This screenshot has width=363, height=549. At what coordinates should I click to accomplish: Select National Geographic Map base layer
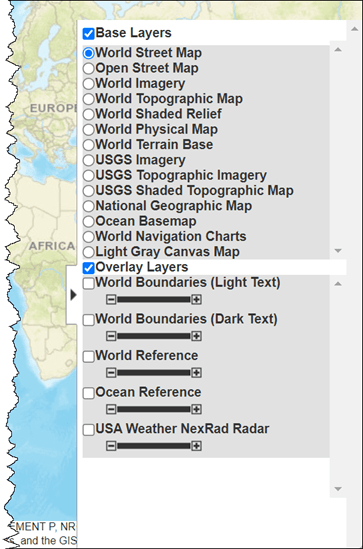click(89, 206)
